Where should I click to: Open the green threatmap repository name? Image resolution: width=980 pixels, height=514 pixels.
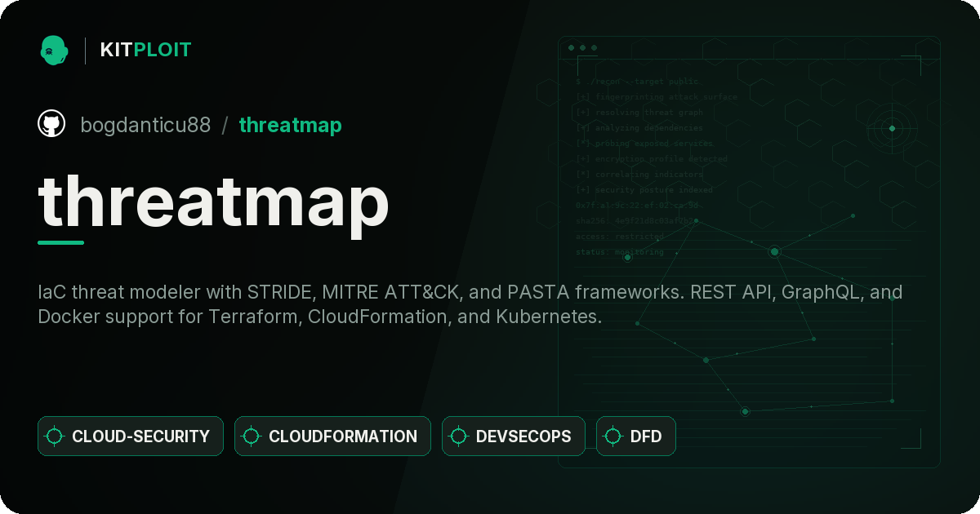coord(290,125)
